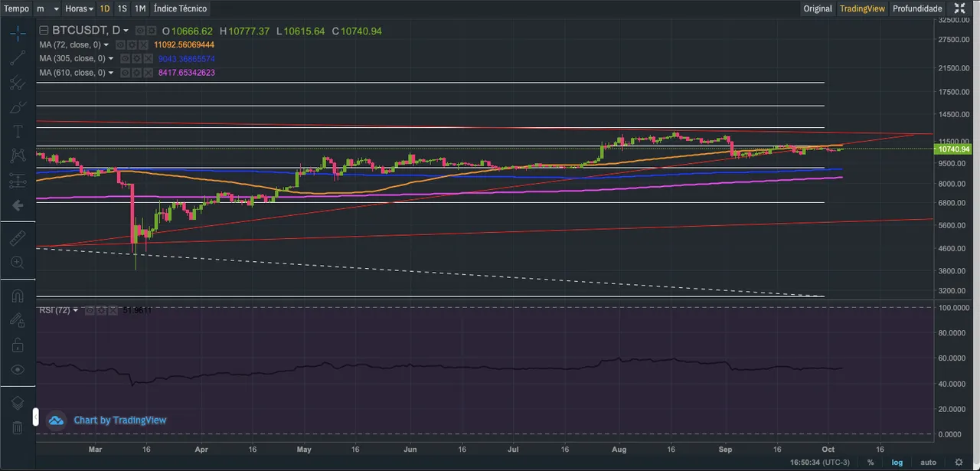Expand the MA (610, close, 0) dropdown
980x471 pixels.
tap(111, 73)
